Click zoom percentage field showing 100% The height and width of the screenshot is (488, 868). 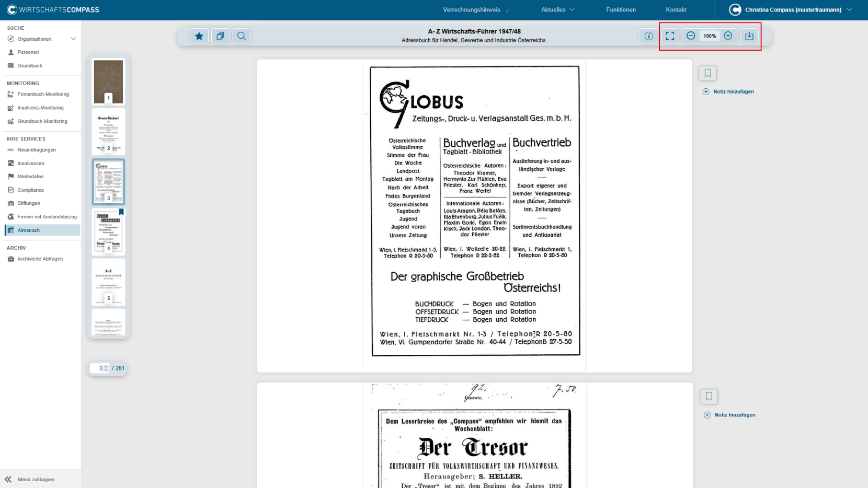pos(710,36)
